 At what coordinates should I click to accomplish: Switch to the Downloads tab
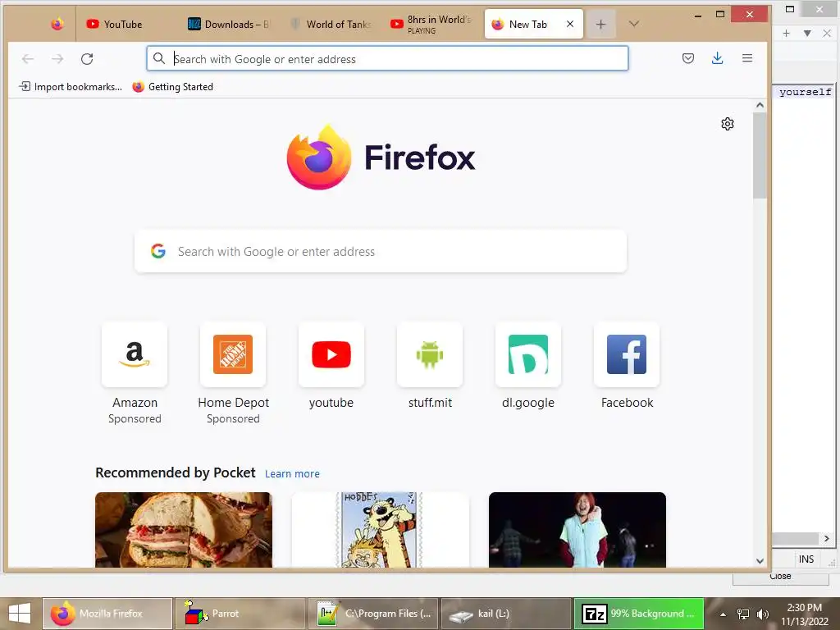229,24
